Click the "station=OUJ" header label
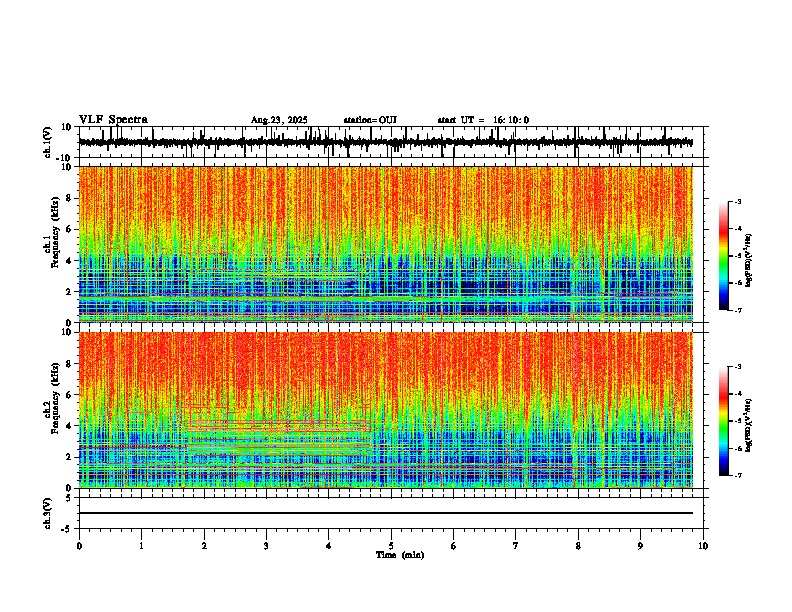Image resolution: width=792 pixels, height=612 pixels. click(x=370, y=120)
